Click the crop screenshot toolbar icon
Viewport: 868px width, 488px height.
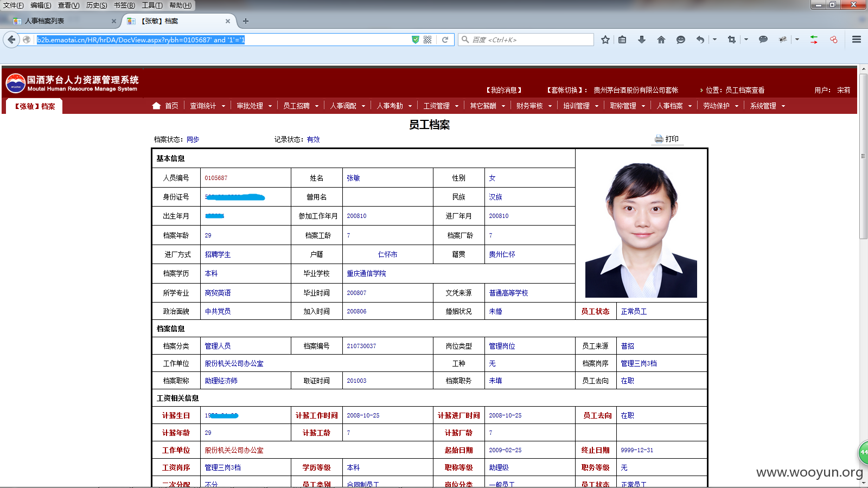(x=732, y=40)
